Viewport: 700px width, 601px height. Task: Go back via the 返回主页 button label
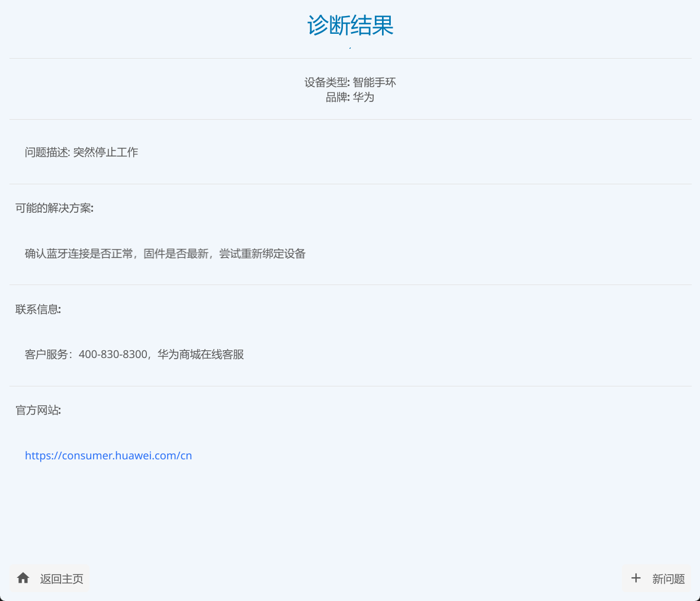coord(62,579)
